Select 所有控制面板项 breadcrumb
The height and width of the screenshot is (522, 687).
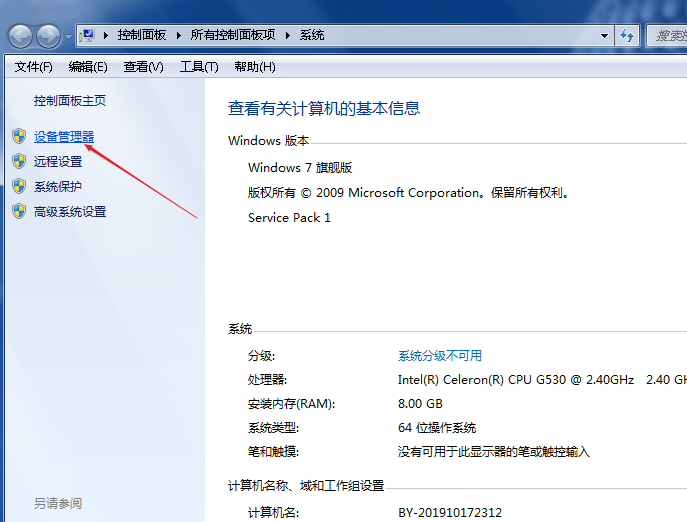tap(233, 35)
